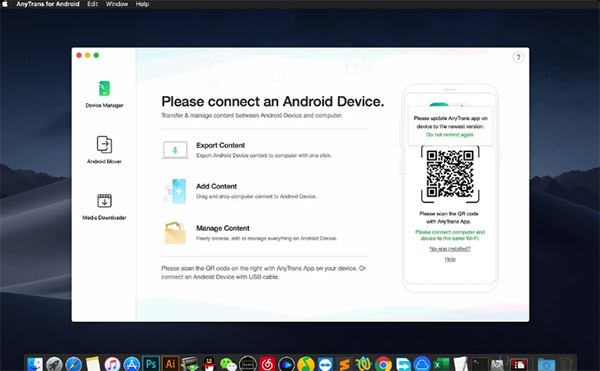Open WeChat in the Dock
This screenshot has height=371, width=600.
(x=228, y=364)
